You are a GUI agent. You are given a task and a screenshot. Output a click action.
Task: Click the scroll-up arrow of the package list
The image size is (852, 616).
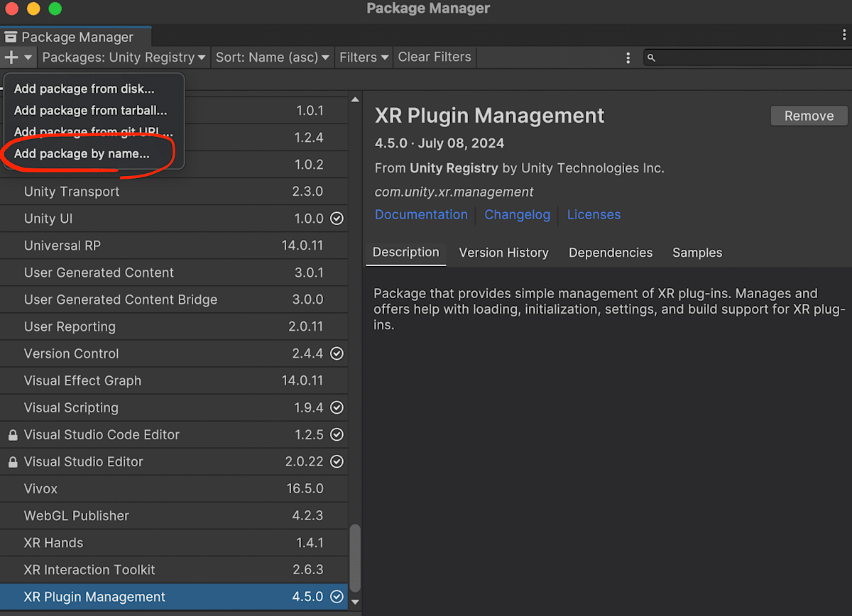click(x=355, y=100)
